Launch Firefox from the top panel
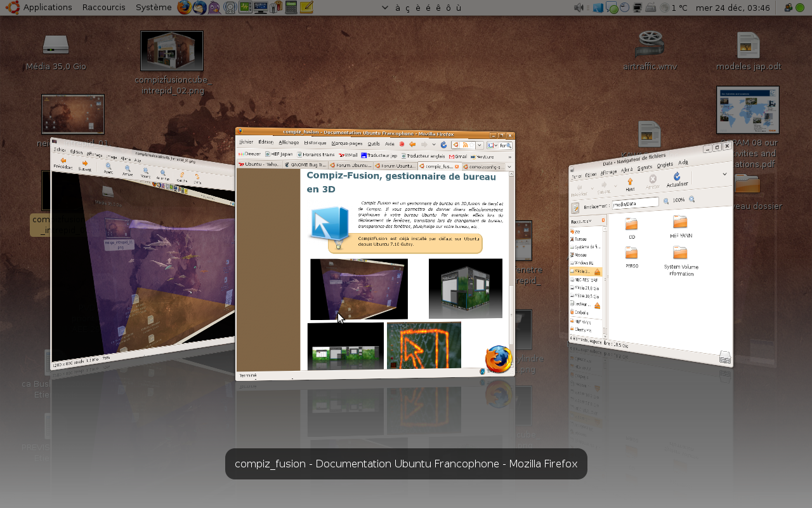The height and width of the screenshot is (508, 812). (184, 8)
